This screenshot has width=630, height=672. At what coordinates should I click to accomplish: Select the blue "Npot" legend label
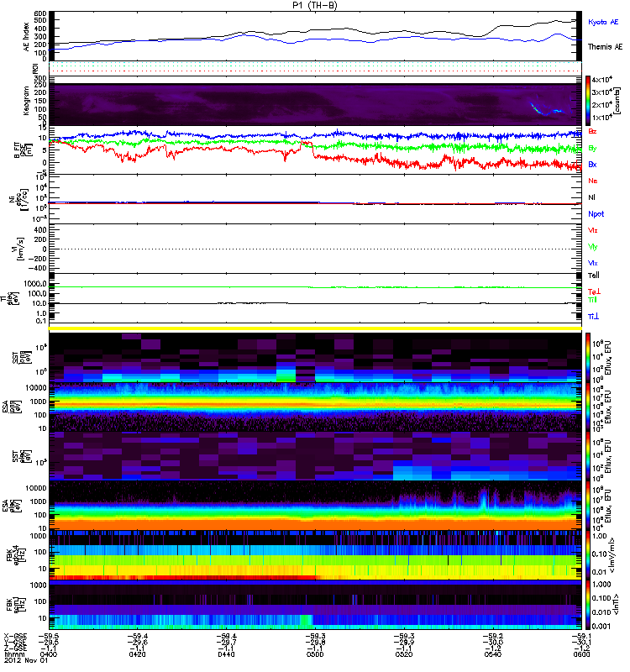pos(596,214)
